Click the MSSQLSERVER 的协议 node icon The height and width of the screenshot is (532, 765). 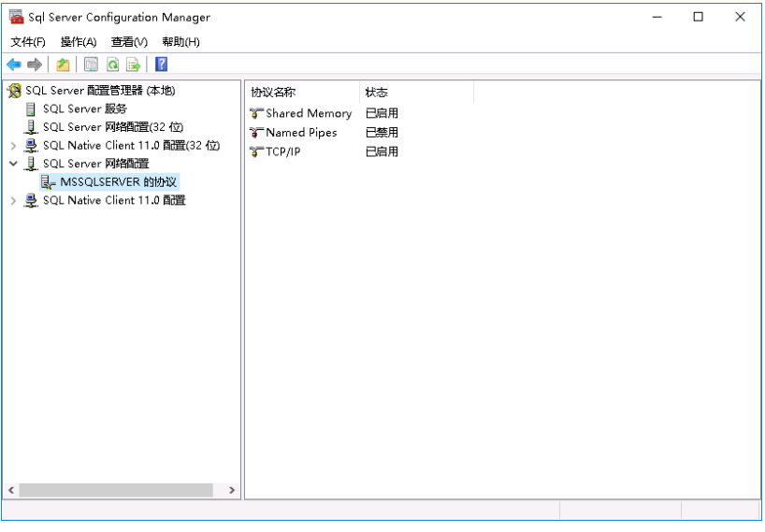(48, 182)
